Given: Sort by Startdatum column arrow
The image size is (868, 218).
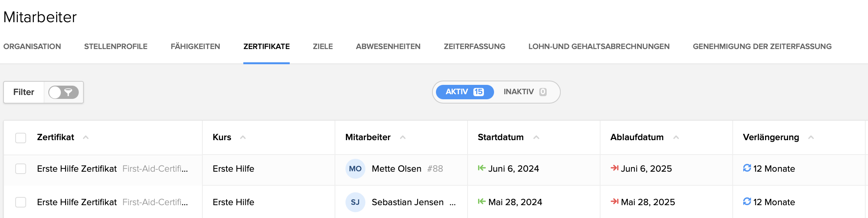Looking at the screenshot, I should coord(536,137).
